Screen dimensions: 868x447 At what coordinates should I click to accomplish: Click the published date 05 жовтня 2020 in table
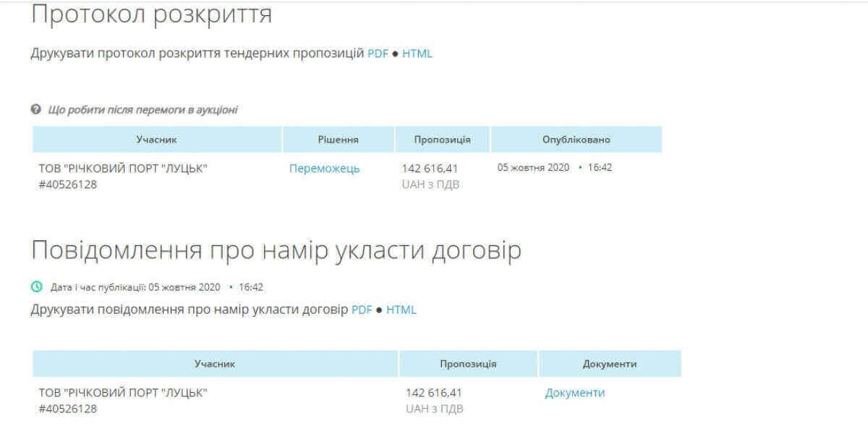533,167
